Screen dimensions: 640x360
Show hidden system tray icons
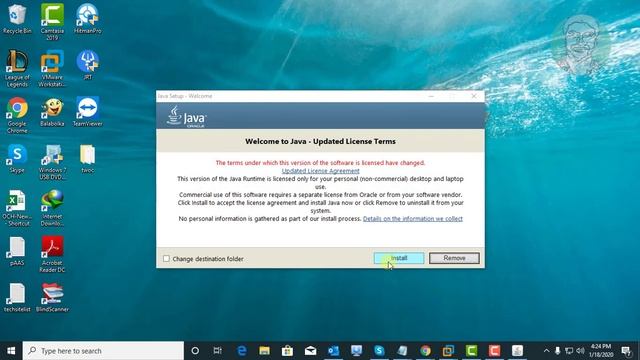click(546, 351)
